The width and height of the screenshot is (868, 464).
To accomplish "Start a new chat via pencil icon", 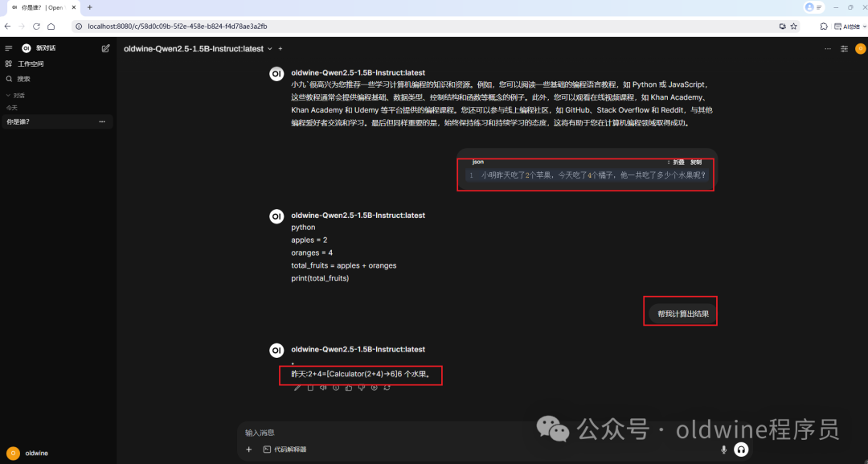I will pyautogui.click(x=106, y=48).
